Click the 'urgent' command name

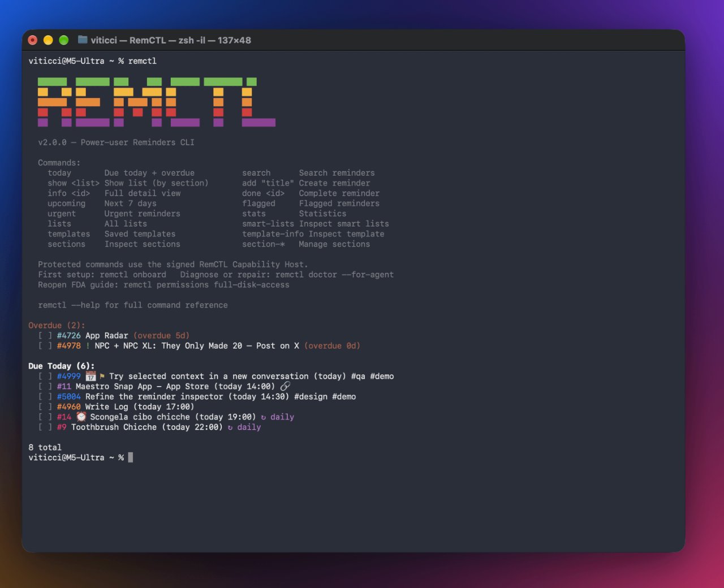pos(62,214)
